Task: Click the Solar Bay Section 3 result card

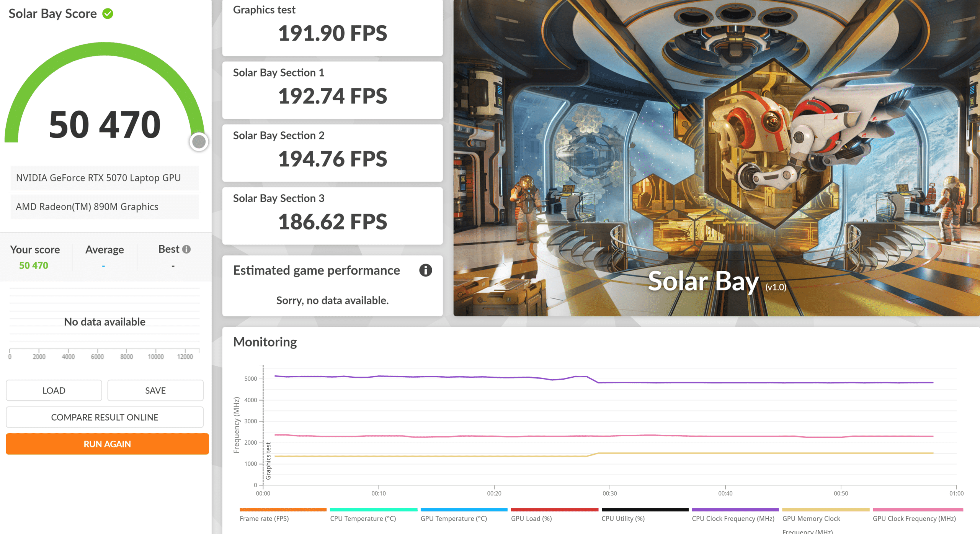Action: 332,216
